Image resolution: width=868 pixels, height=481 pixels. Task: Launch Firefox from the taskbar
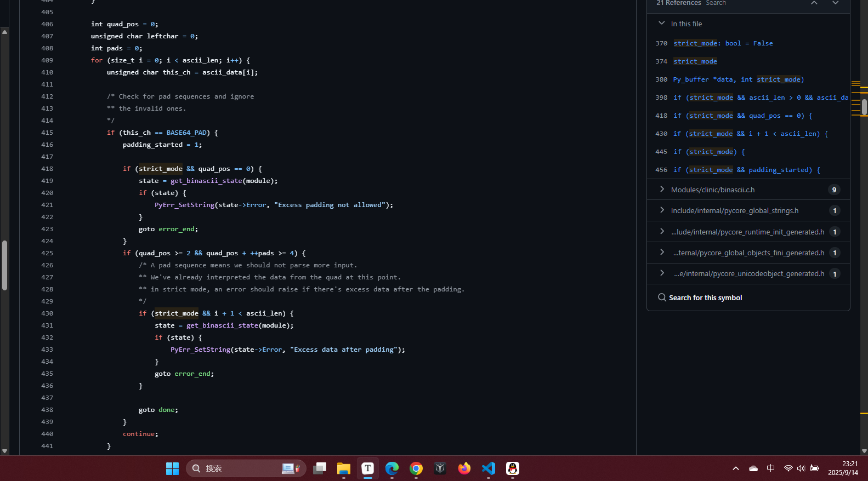pyautogui.click(x=464, y=468)
